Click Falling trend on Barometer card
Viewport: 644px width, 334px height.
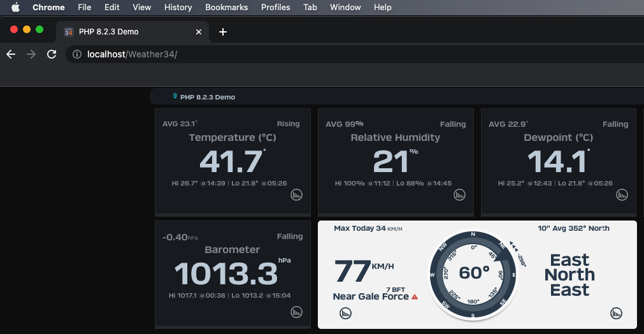coord(290,236)
